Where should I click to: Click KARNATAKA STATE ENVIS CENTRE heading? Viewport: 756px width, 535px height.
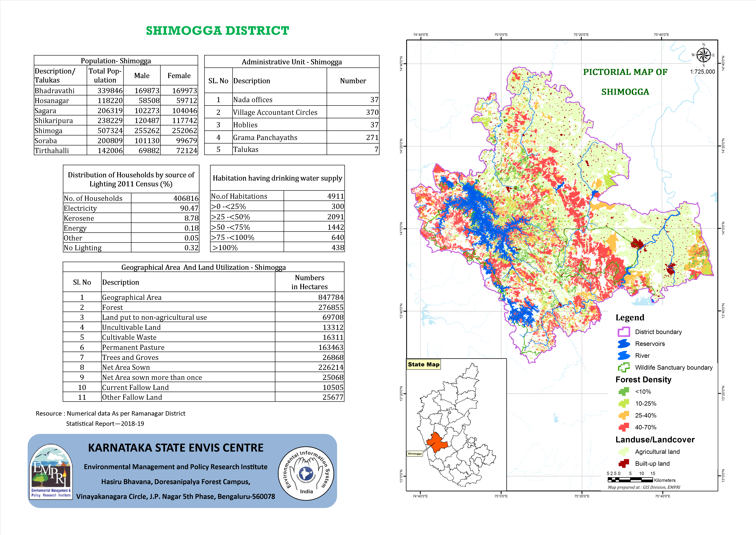tap(176, 448)
